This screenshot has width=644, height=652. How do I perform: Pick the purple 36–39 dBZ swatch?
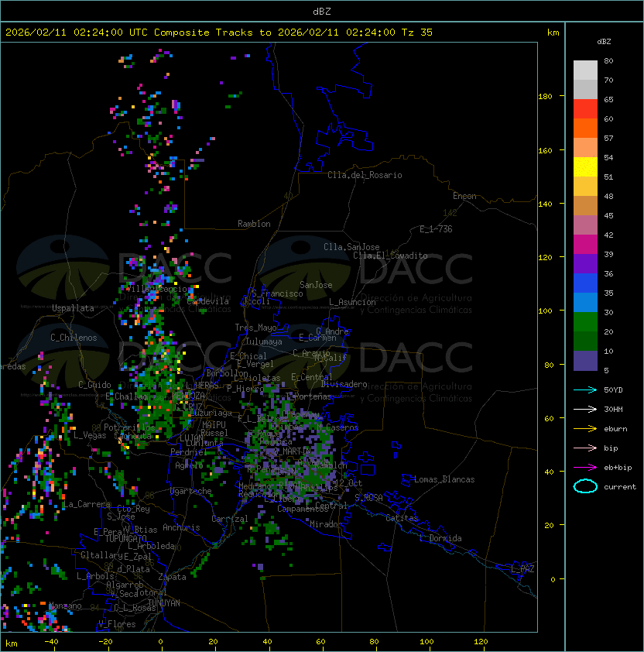coord(585,263)
